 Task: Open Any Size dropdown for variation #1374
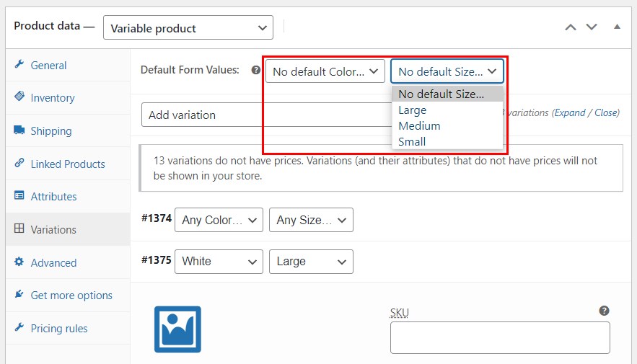click(311, 220)
